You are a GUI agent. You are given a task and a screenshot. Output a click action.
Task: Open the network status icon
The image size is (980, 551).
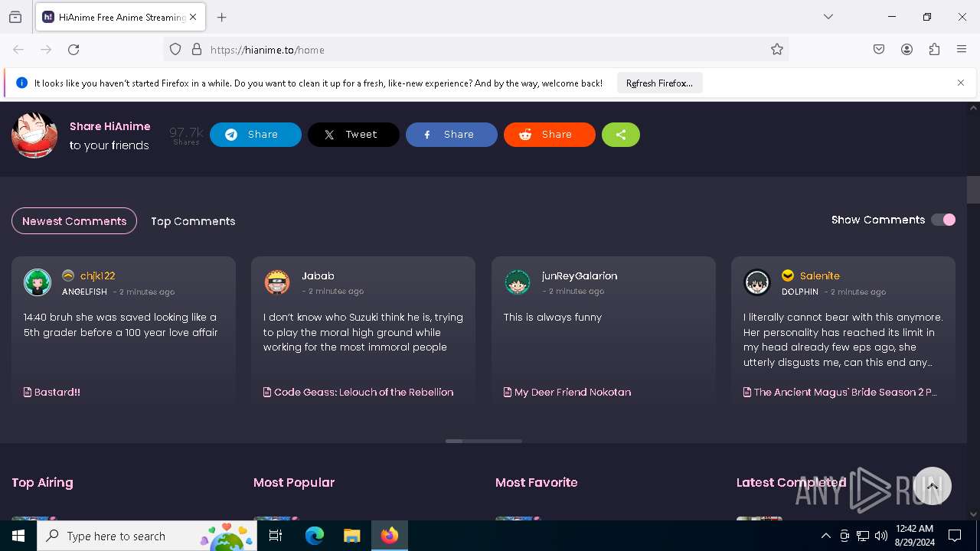[x=863, y=536]
